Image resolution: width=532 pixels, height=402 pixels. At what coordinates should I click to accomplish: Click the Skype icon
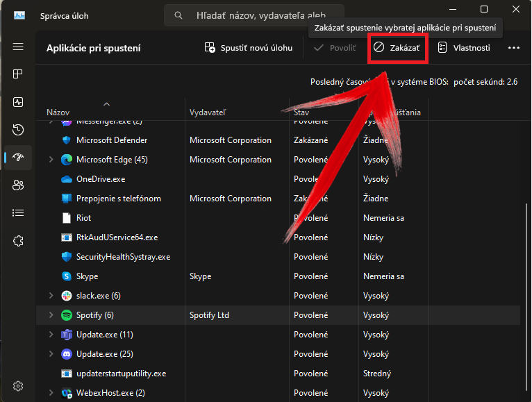pyautogui.click(x=67, y=276)
